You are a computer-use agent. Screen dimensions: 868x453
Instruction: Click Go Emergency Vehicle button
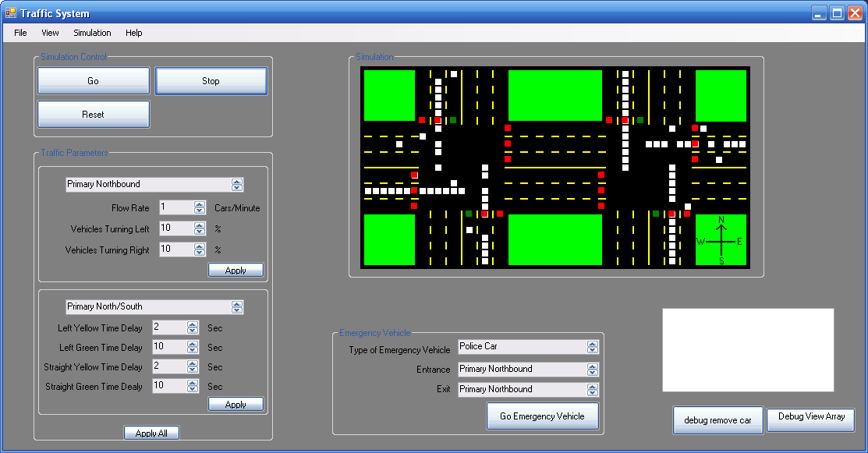tap(542, 416)
